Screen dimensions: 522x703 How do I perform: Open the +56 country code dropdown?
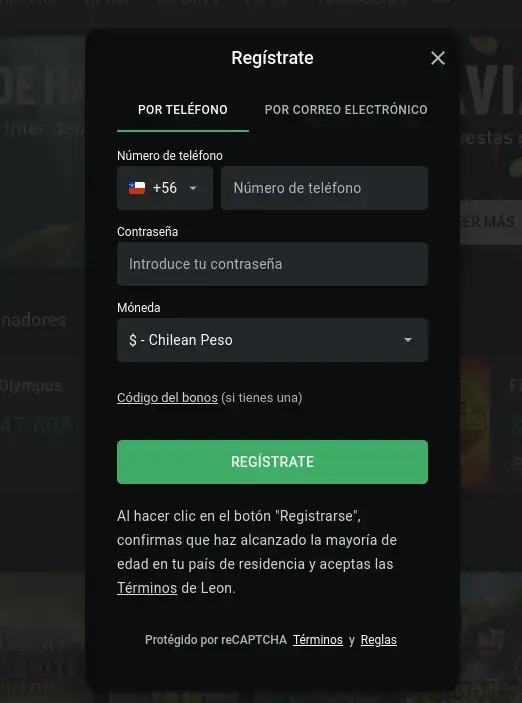click(x=165, y=188)
